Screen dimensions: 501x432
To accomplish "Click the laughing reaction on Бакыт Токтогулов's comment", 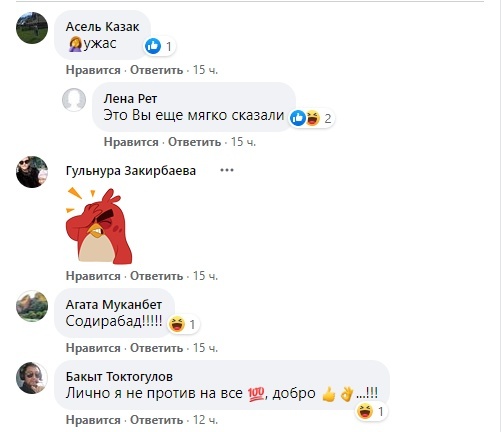I will click(365, 411).
